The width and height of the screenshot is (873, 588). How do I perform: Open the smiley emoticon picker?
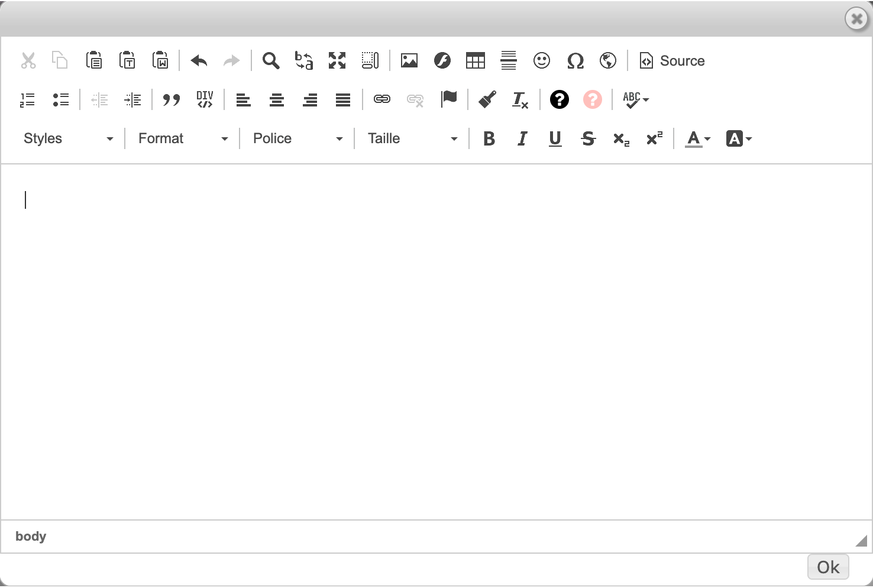(x=541, y=60)
